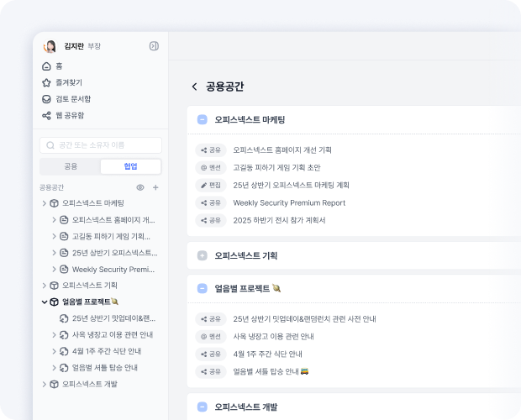Click 김지란 profile avatar
Viewport: 521px width, 420px height.
tap(50, 46)
